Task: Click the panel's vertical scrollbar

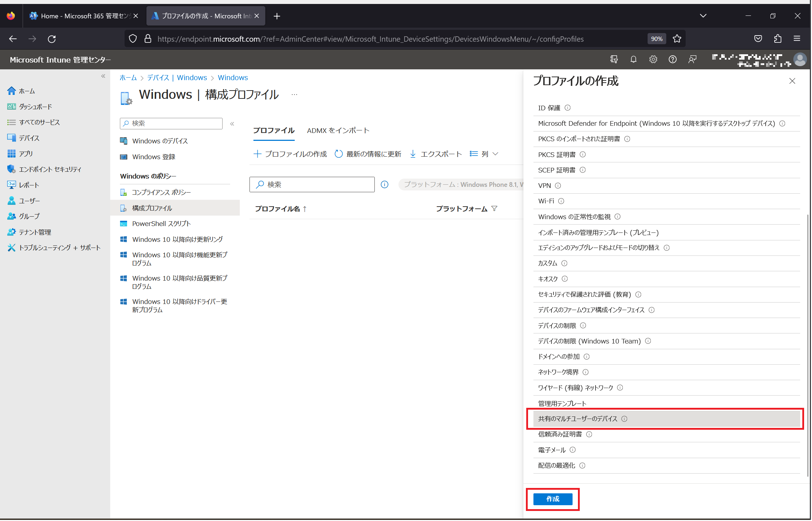Action: [808, 346]
